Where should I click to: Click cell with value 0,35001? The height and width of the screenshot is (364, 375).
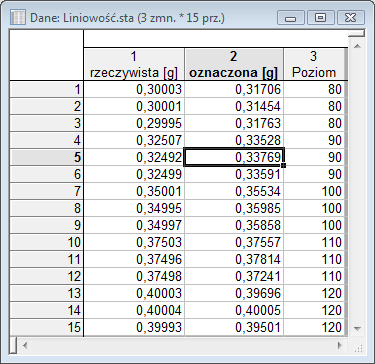[x=134, y=192]
